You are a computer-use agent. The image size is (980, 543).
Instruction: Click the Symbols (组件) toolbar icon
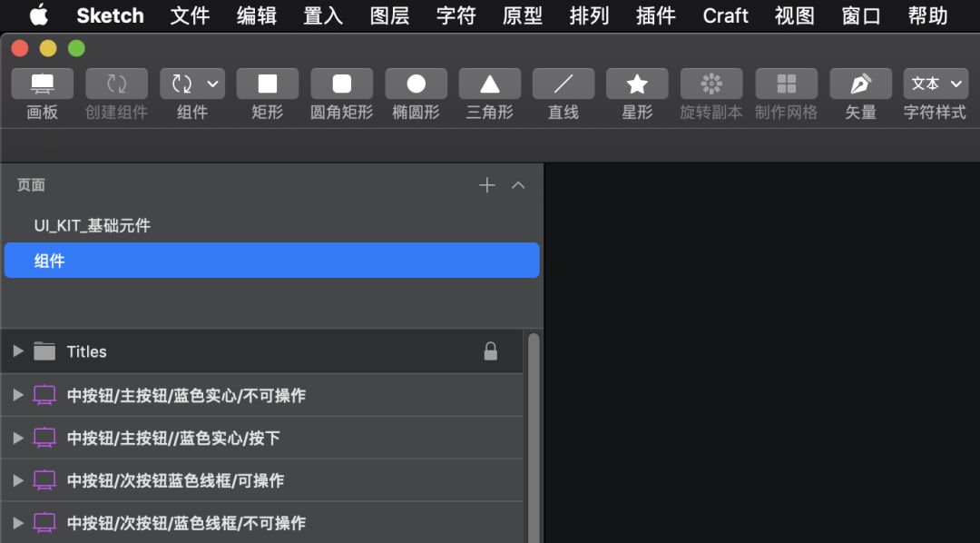coord(181,84)
